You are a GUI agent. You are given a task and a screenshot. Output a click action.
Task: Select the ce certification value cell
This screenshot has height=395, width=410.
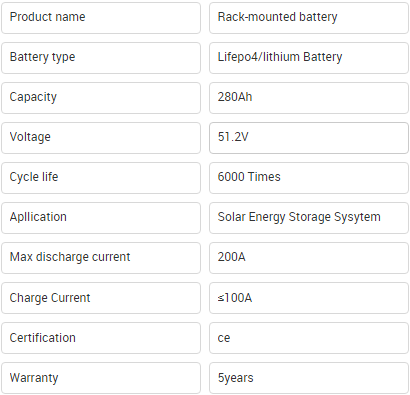(309, 338)
